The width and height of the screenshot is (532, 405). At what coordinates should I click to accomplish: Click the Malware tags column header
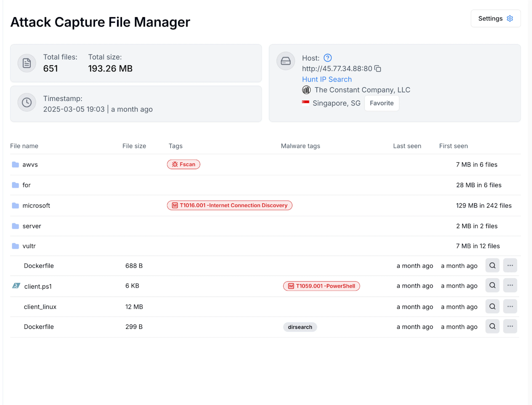point(300,146)
